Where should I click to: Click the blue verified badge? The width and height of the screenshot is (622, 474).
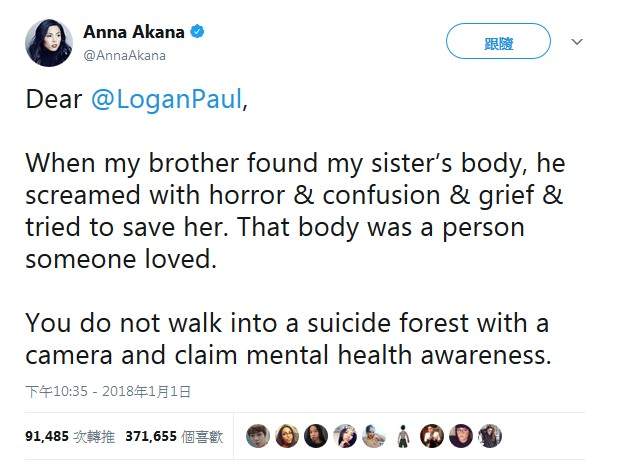199,32
